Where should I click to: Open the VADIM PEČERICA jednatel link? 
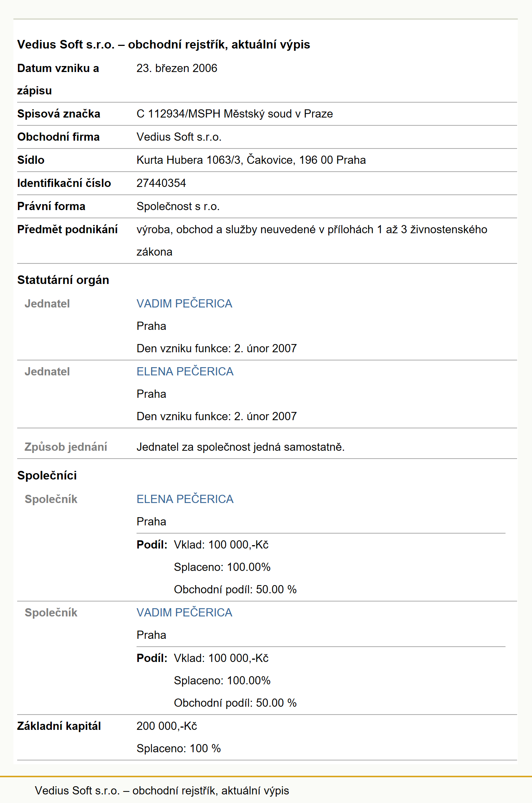[x=184, y=303]
